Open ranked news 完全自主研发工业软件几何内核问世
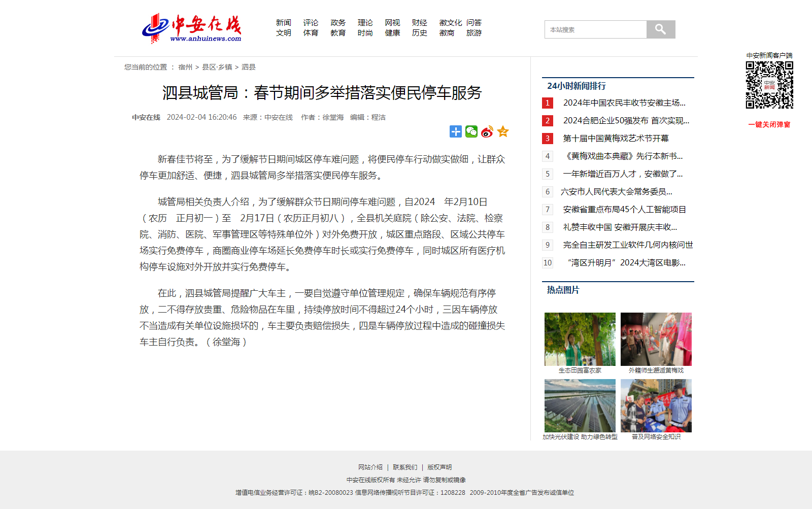This screenshot has width=812, height=509. [x=628, y=245]
